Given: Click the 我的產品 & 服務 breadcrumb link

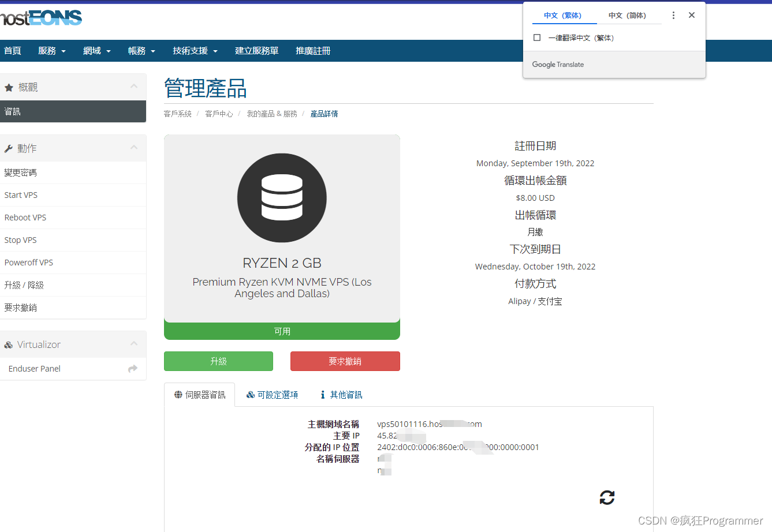Looking at the screenshot, I should [271, 114].
